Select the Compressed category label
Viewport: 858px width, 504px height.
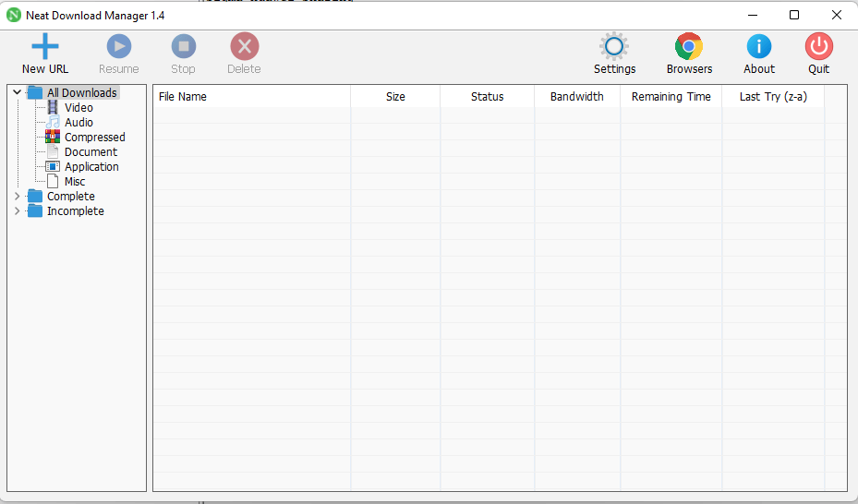pos(94,138)
